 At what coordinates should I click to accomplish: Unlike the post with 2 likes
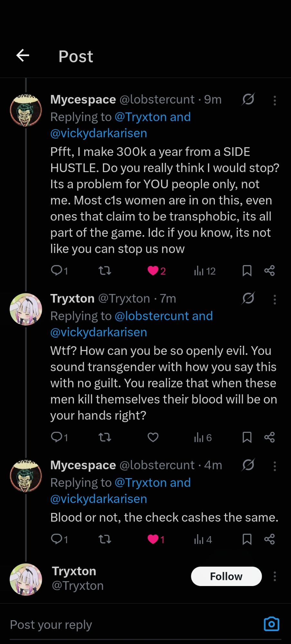point(153,271)
